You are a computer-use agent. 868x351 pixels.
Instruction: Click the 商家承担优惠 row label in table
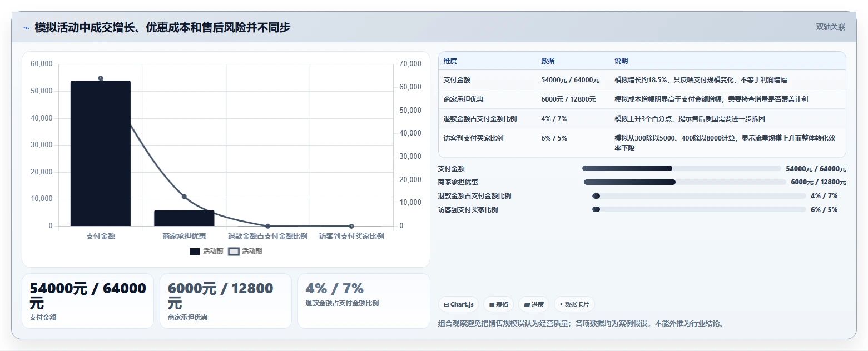coord(463,99)
